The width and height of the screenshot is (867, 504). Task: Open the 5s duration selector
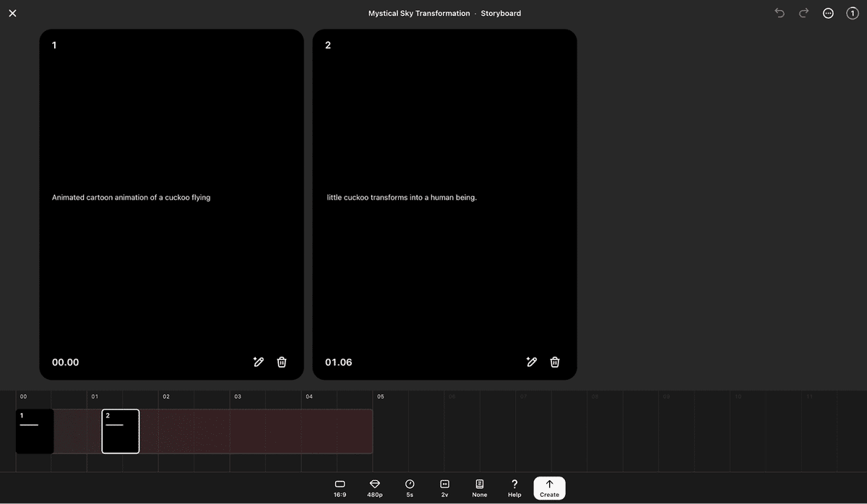[x=410, y=488]
